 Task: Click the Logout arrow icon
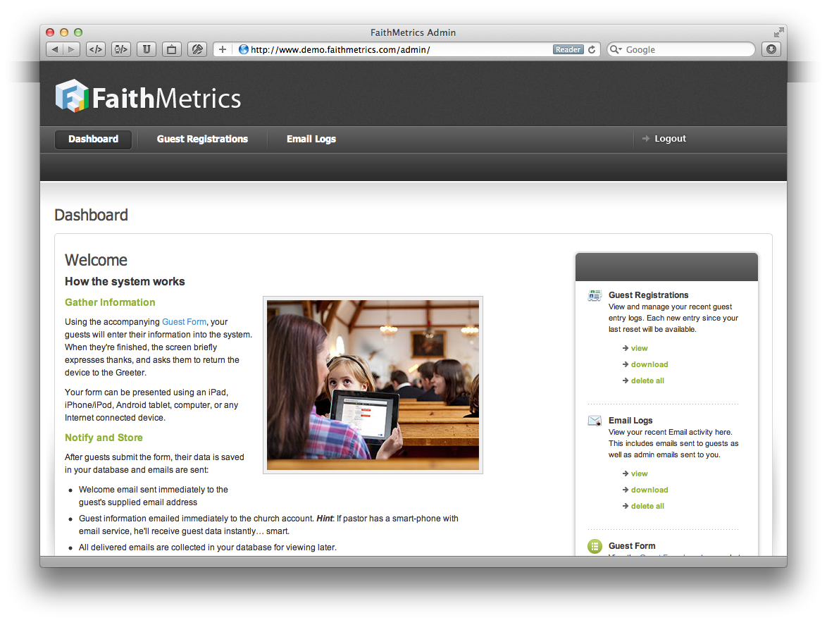coord(645,139)
